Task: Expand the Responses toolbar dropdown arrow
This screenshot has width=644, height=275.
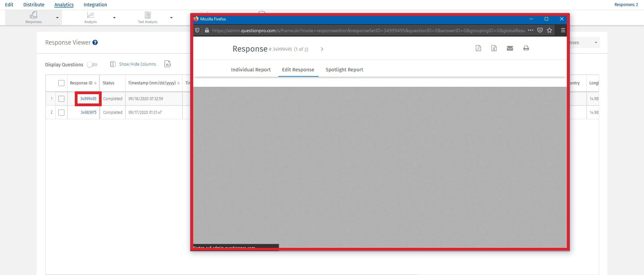Action: (x=57, y=18)
